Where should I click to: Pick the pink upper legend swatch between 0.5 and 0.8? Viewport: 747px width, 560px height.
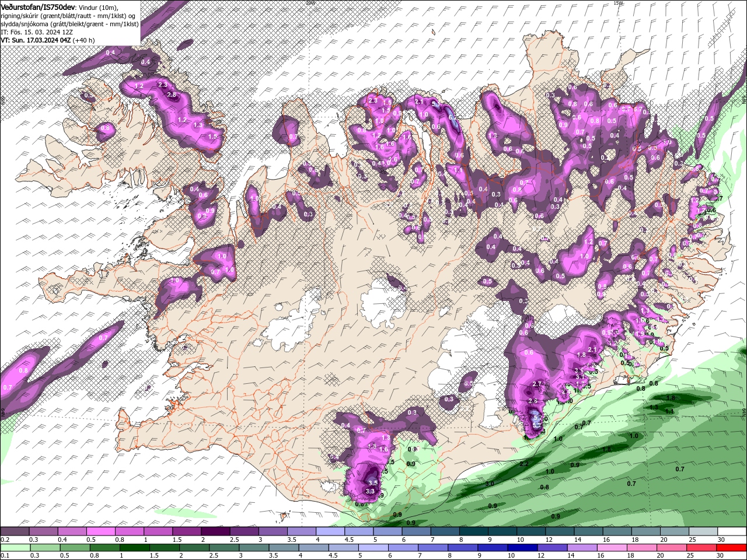tap(100, 531)
